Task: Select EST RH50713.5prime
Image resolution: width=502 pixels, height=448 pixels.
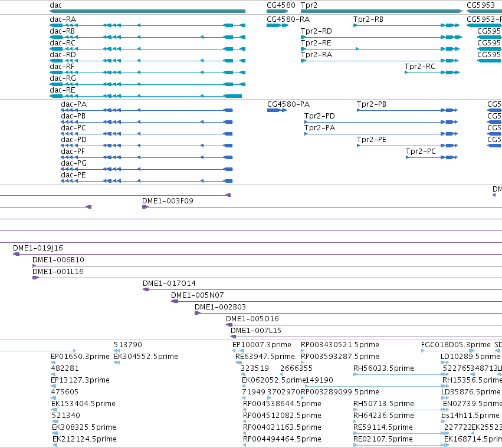Action: coord(383,404)
